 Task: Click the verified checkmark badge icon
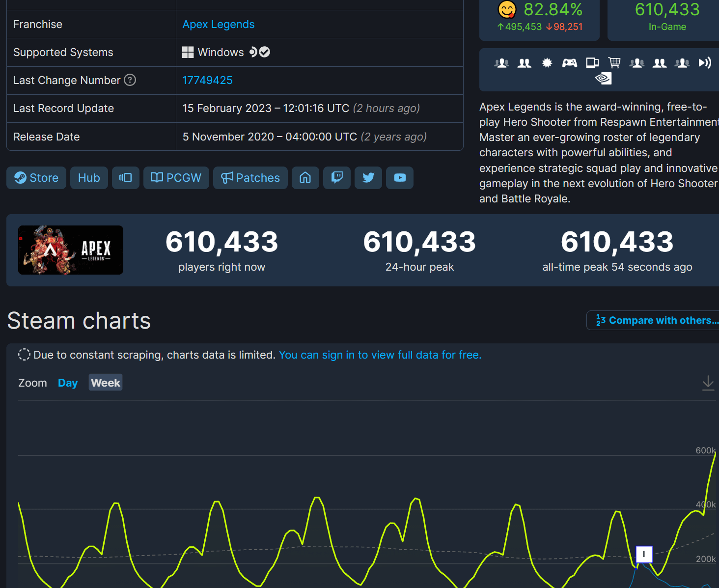pyautogui.click(x=264, y=52)
